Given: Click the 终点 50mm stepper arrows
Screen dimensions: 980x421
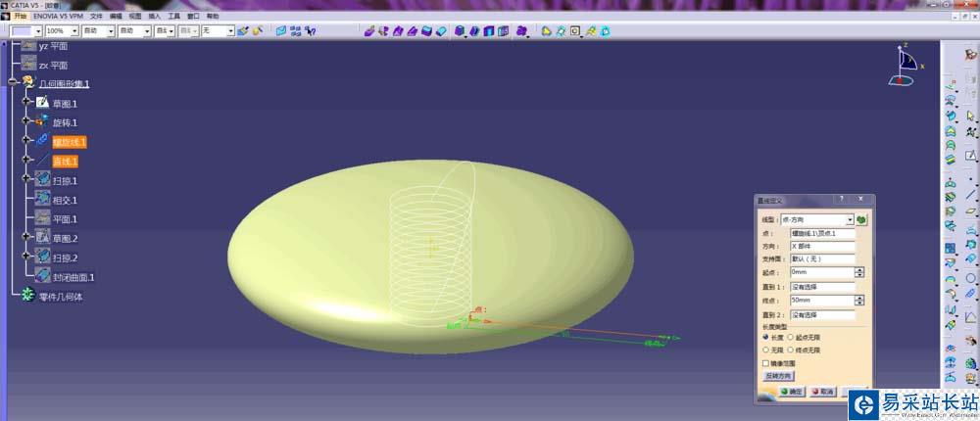Looking at the screenshot, I should [x=860, y=301].
